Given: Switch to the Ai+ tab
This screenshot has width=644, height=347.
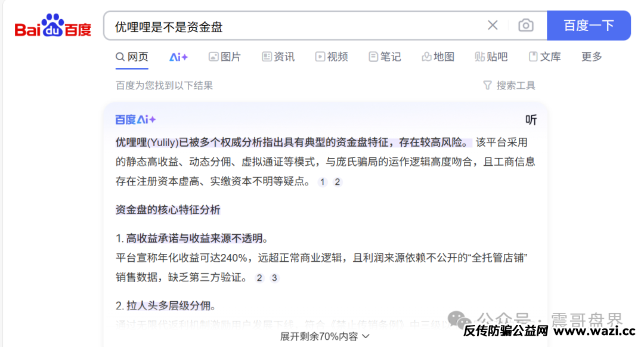Looking at the screenshot, I should pos(179,57).
